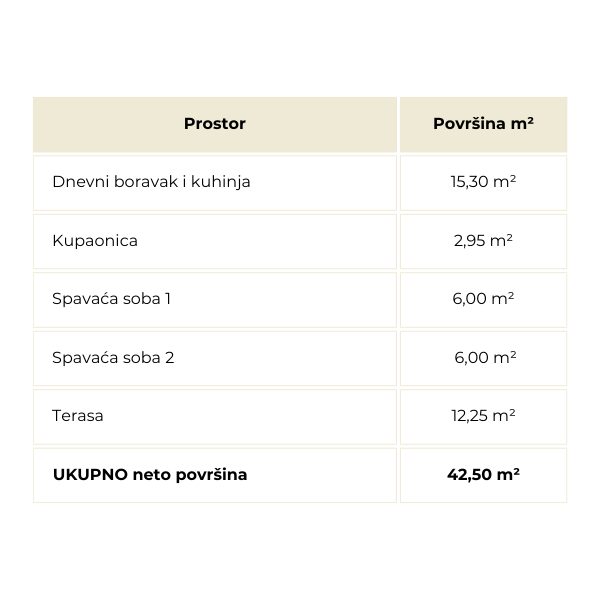Click the Spavaća soba 1 area value
Screen dimensions: 600x600
483,299
